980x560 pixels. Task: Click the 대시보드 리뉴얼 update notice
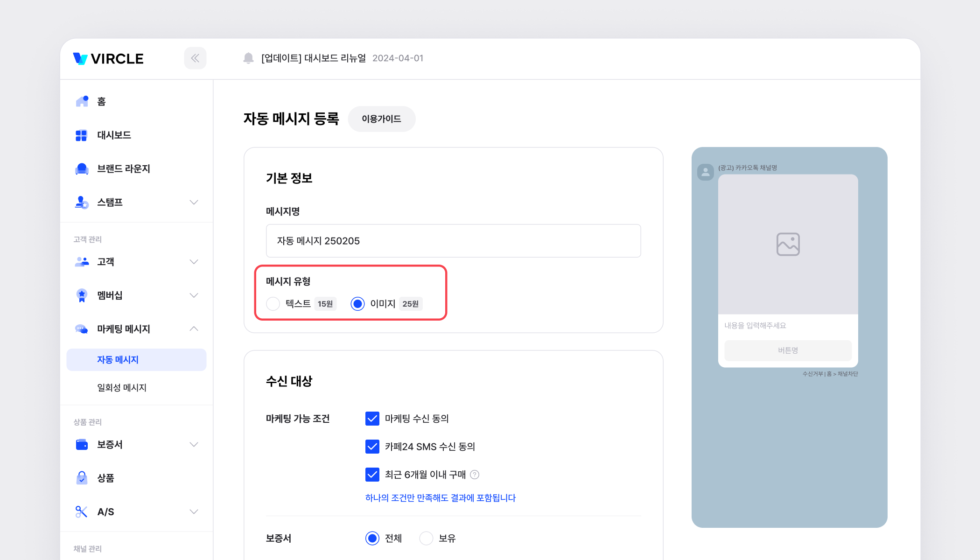click(314, 58)
